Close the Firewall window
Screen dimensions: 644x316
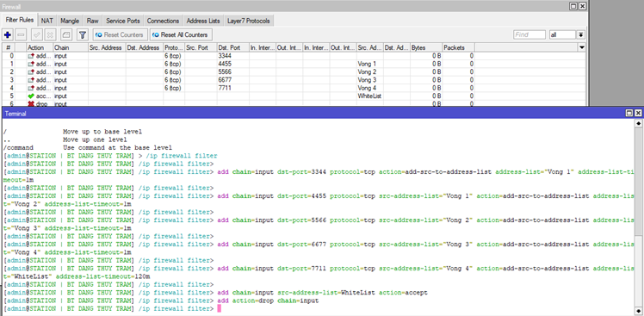pyautogui.click(x=582, y=6)
